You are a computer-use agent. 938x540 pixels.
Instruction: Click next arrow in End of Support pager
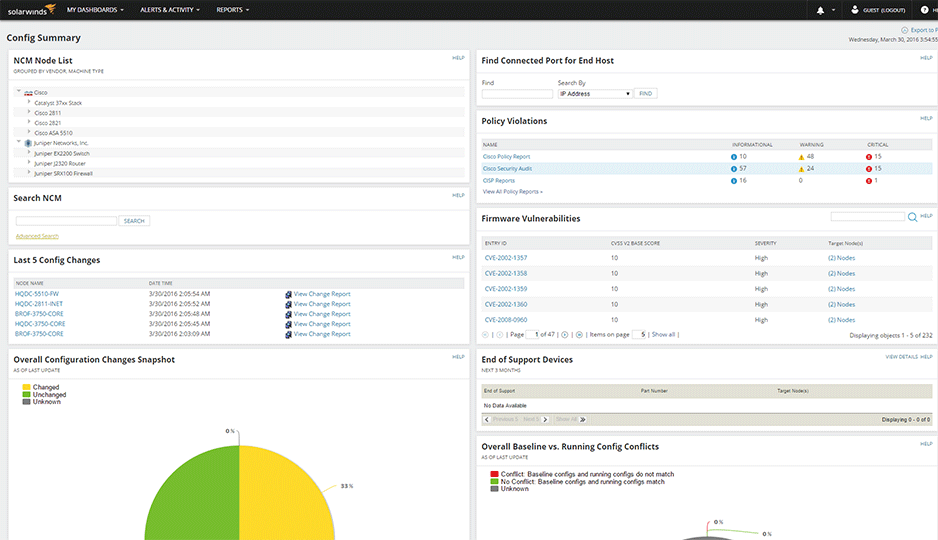[545, 420]
